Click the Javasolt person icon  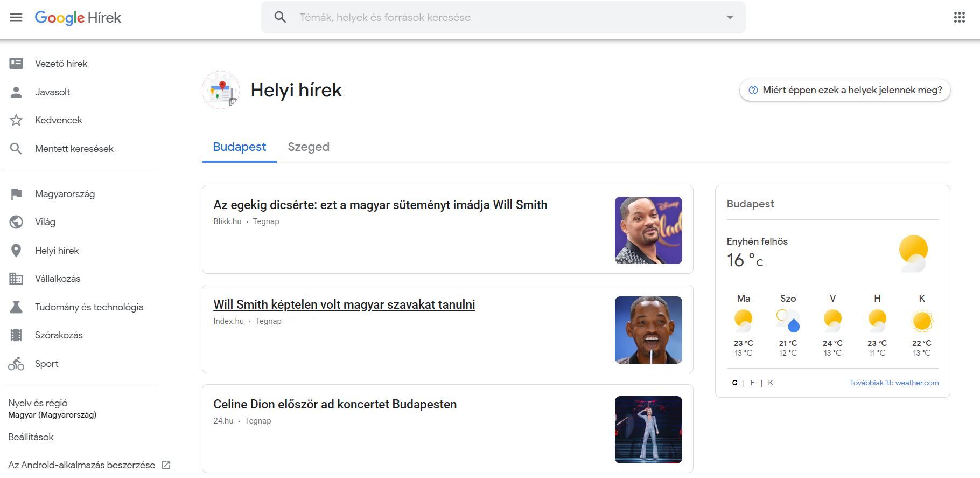pyautogui.click(x=16, y=92)
